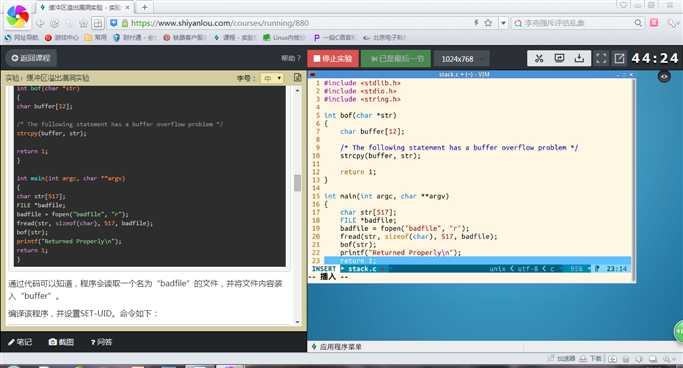Viewport: 683px width, 368px height.
Task: Click strcpy(buffer, str) line in vim
Action: tap(380, 155)
